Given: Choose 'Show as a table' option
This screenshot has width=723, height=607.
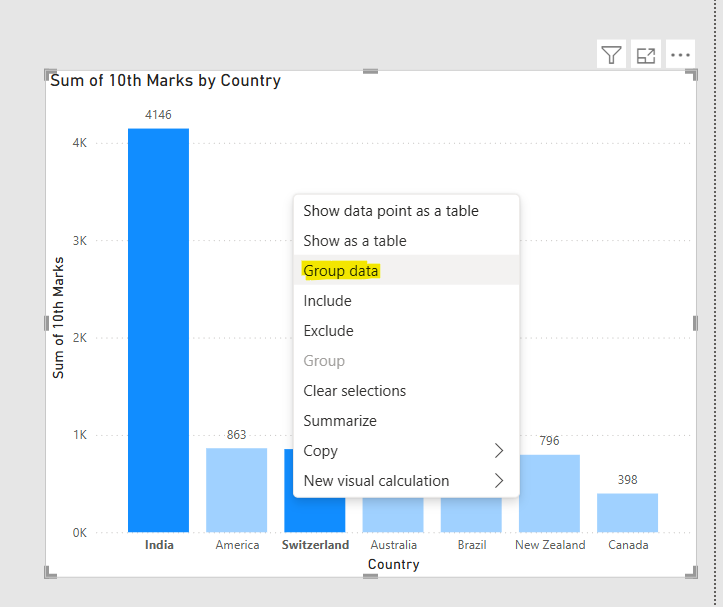Looking at the screenshot, I should (355, 241).
